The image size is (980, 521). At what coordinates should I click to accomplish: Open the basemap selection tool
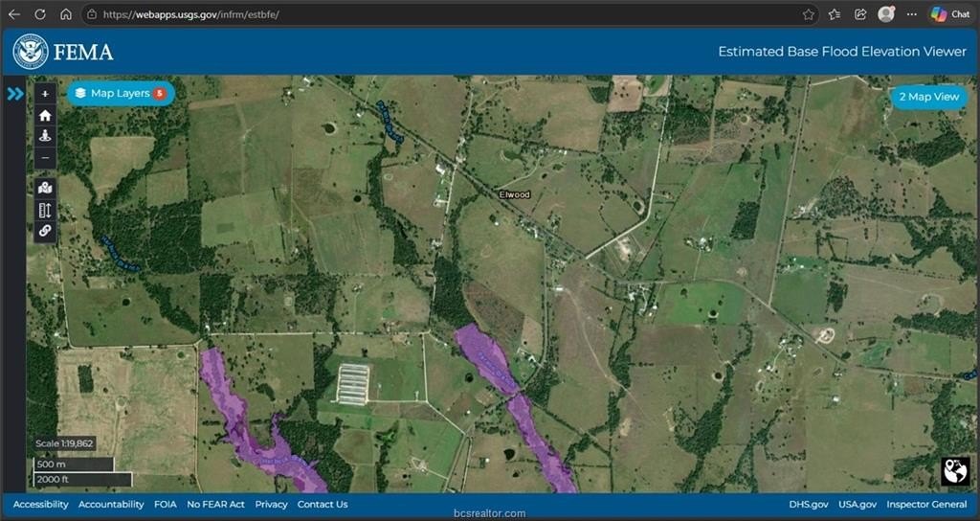tap(45, 188)
